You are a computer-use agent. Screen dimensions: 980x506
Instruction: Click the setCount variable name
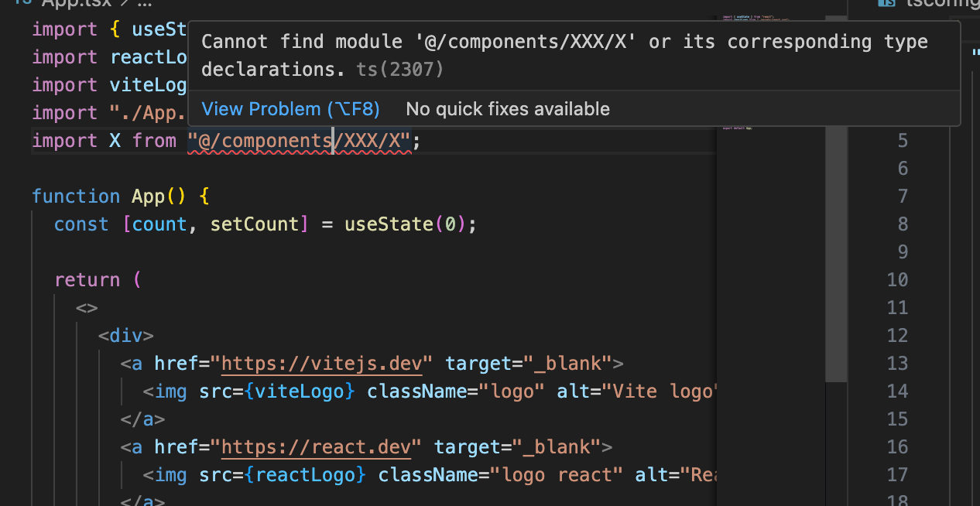click(x=254, y=224)
